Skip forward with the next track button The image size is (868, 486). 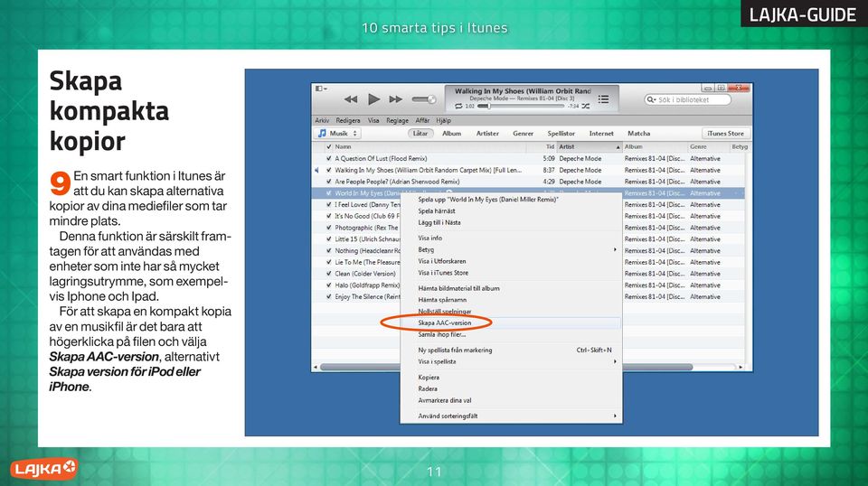[x=395, y=99]
